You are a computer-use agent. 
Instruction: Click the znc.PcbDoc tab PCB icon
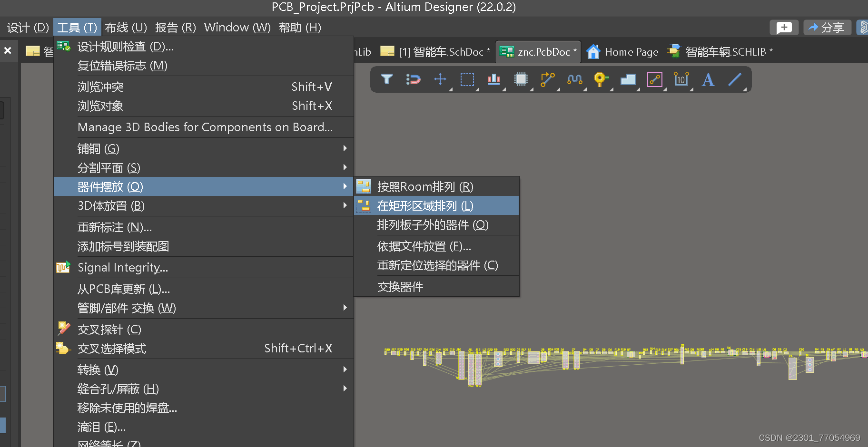click(506, 51)
